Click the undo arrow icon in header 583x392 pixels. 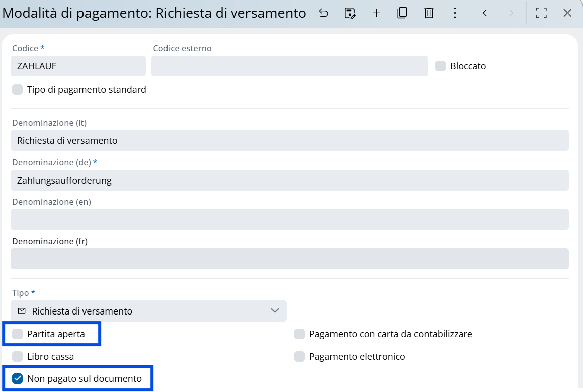point(324,13)
